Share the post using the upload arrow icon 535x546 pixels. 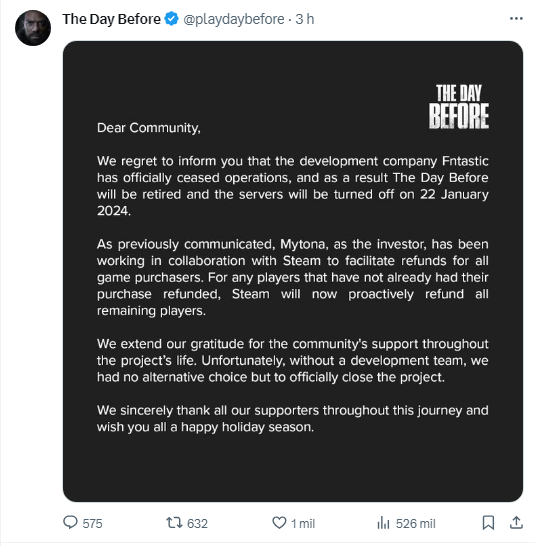tap(516, 523)
